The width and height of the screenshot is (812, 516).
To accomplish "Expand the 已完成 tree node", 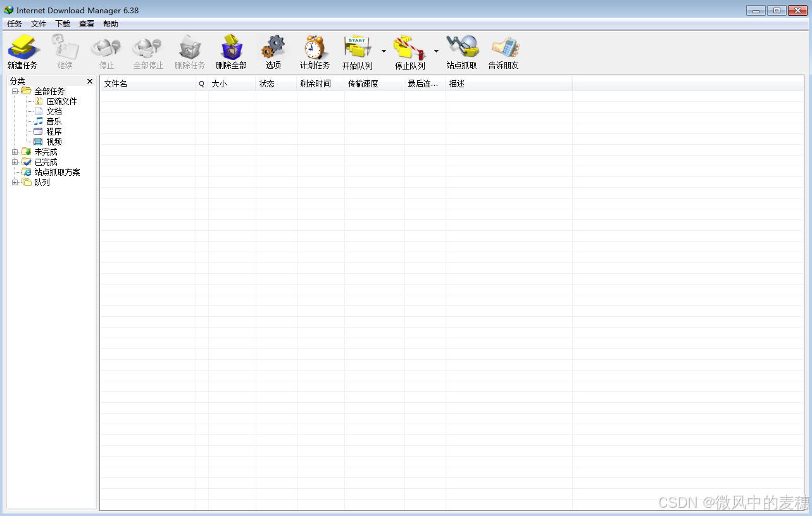I will pos(15,162).
